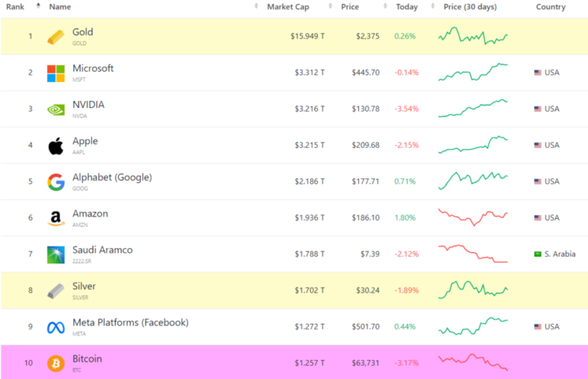The image size is (588, 379).
Task: Click the Meta infinity logo
Action: pyautogui.click(x=56, y=328)
